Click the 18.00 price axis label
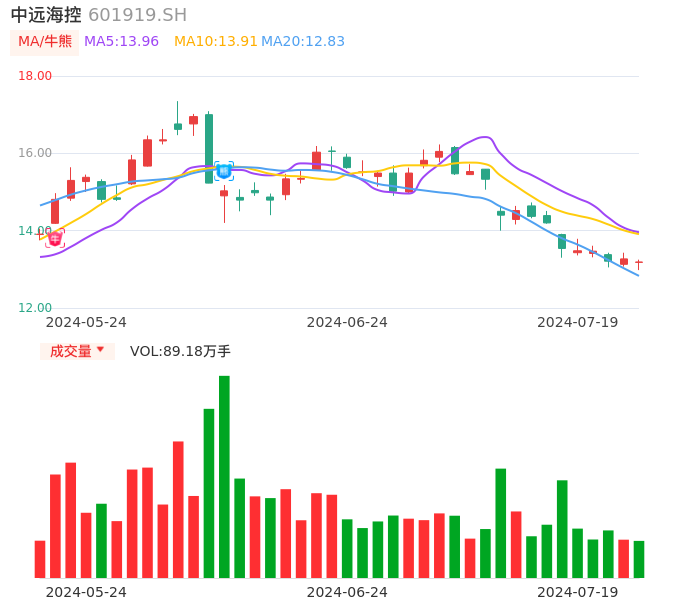This screenshot has height=606, width=686. pyautogui.click(x=35, y=76)
